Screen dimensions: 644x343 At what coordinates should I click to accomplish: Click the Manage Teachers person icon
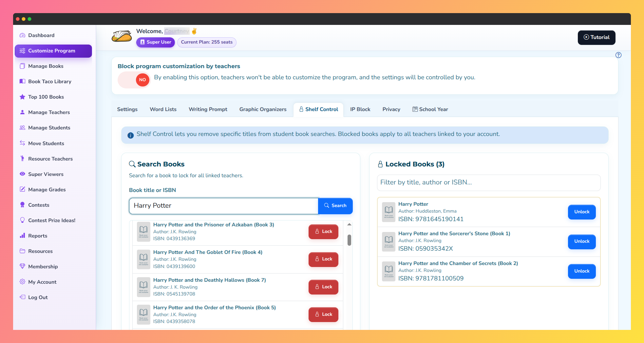point(22,112)
